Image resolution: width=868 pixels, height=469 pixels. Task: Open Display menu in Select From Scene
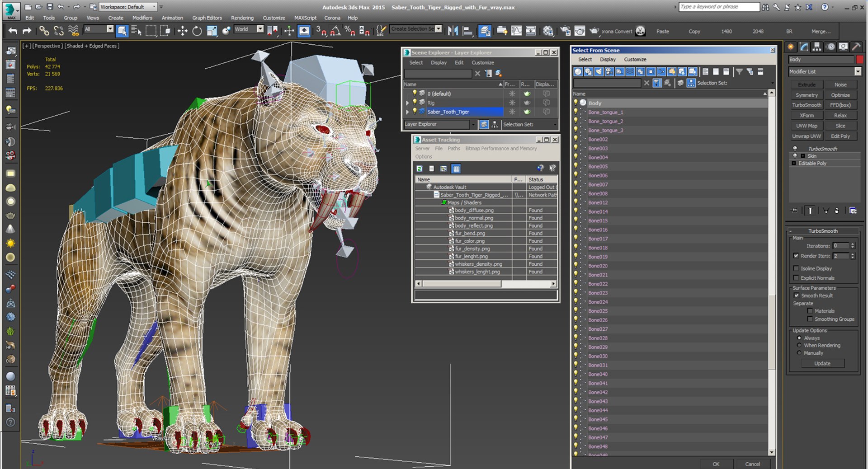point(608,59)
